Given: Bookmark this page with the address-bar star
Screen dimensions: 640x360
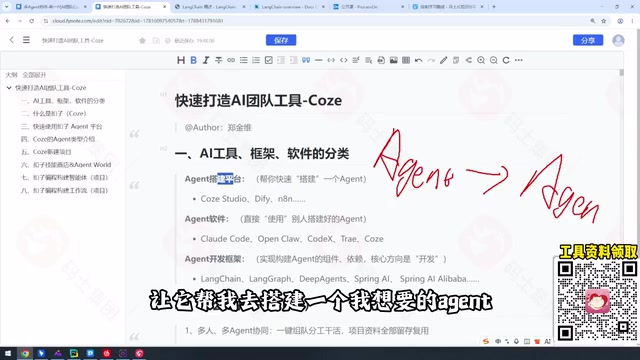Looking at the screenshot, I should click(x=604, y=21).
